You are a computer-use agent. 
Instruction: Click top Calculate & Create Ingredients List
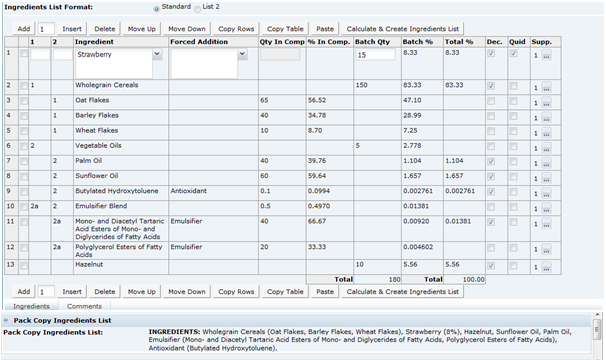pos(402,29)
